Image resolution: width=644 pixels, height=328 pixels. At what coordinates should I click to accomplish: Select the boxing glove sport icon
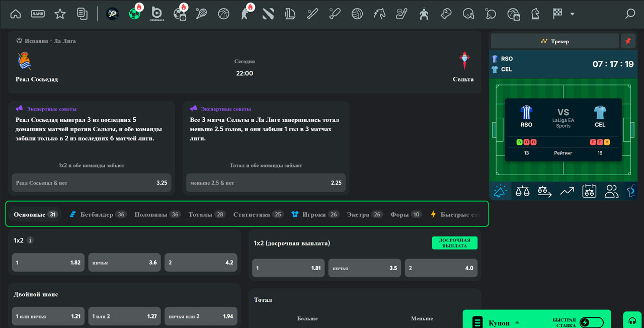point(446,14)
